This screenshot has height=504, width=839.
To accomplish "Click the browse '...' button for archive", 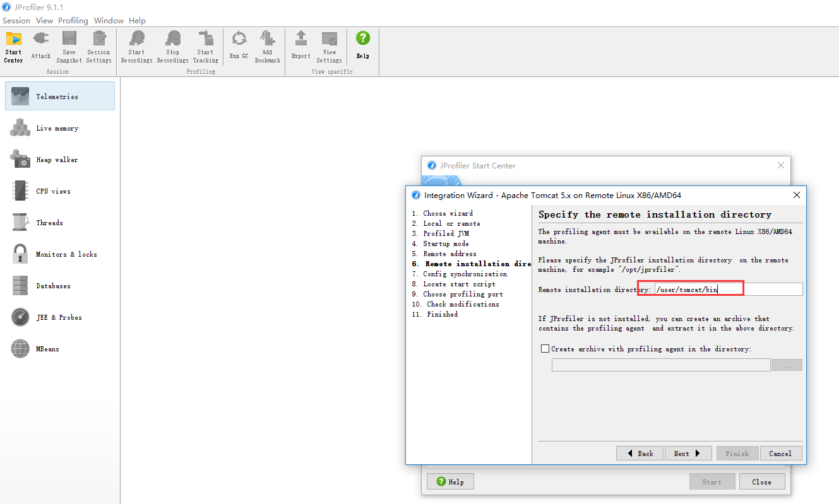I will click(x=787, y=365).
